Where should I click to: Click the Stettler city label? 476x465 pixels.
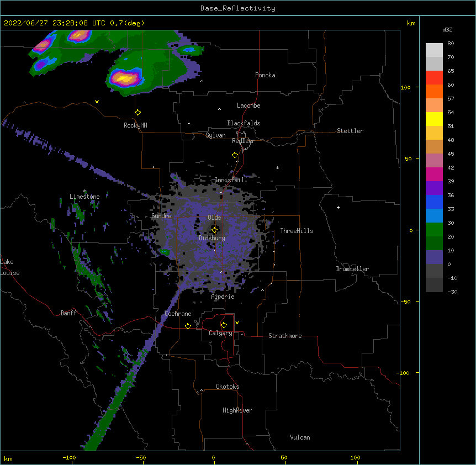click(x=350, y=131)
